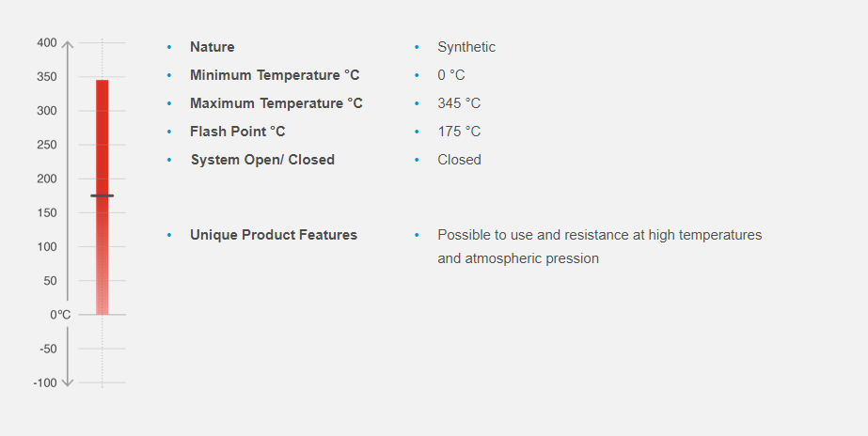Click the "Flash Point °C" label
868x436 pixels.
[238, 132]
